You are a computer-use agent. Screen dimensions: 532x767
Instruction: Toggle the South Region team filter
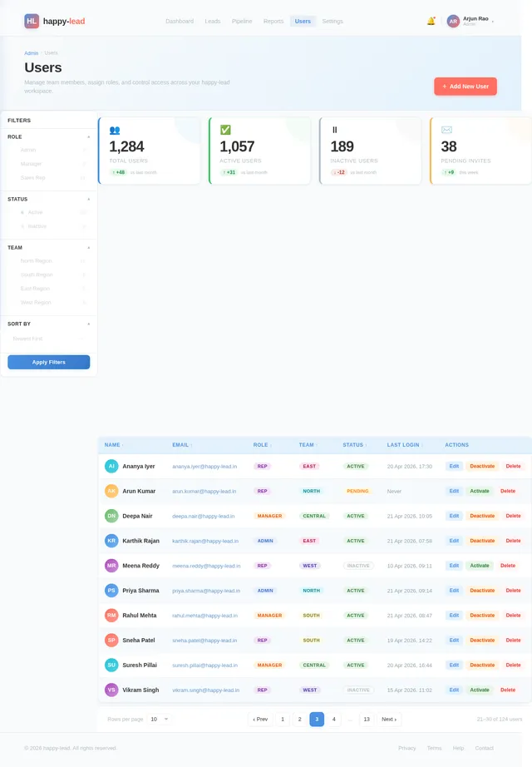coord(49,275)
